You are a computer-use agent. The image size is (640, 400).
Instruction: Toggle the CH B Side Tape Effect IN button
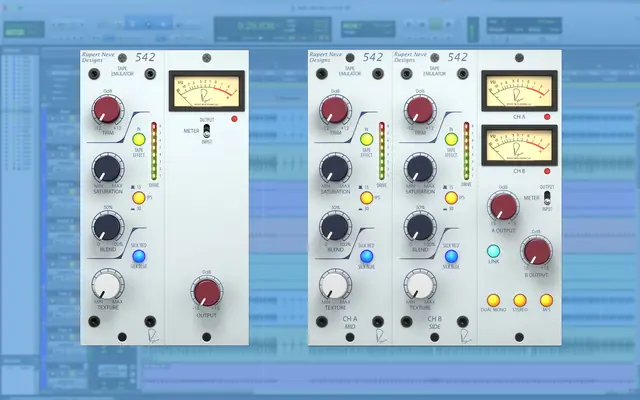(451, 140)
